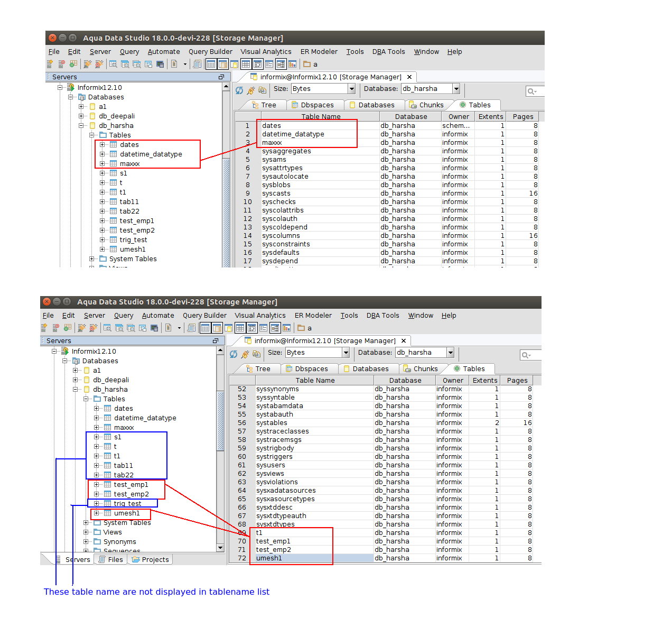Toggle table grid view button in upper toolbar
672x627 pixels.
coord(246,64)
